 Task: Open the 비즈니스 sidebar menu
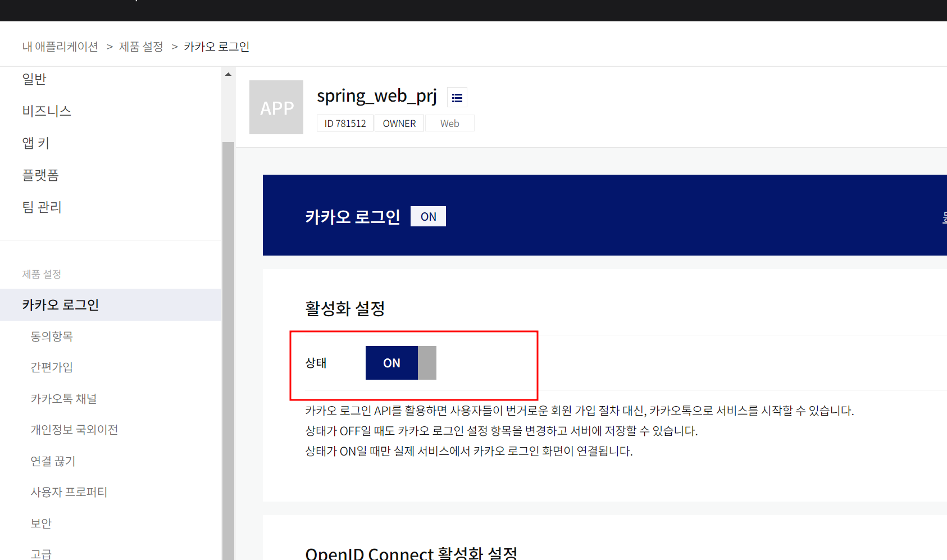click(47, 111)
